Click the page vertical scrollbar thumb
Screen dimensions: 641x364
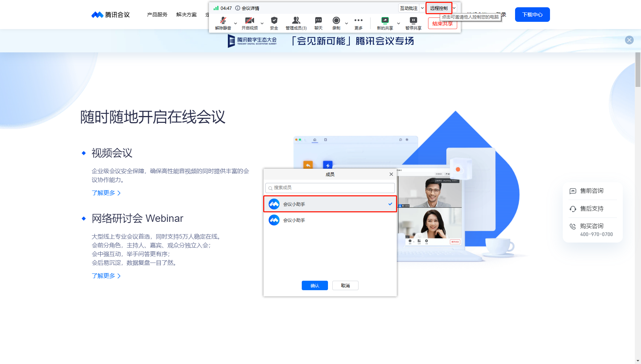coord(638,69)
